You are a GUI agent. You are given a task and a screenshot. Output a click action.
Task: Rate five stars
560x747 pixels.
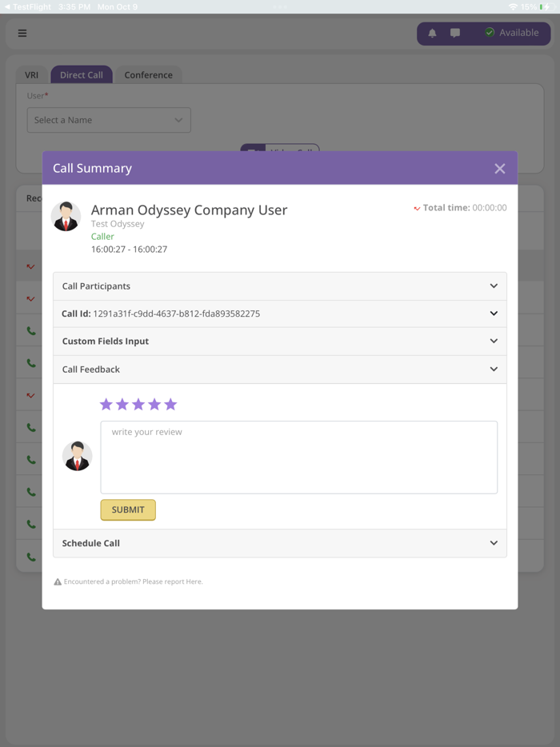(x=170, y=405)
